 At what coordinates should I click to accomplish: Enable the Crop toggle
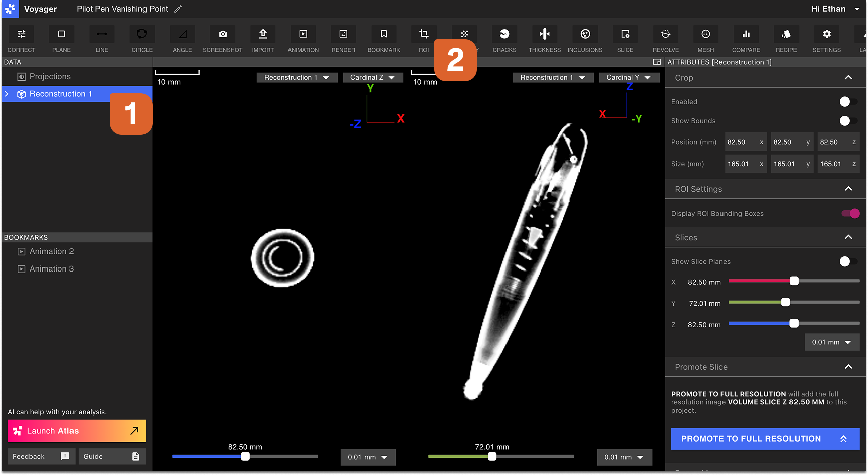point(848,102)
